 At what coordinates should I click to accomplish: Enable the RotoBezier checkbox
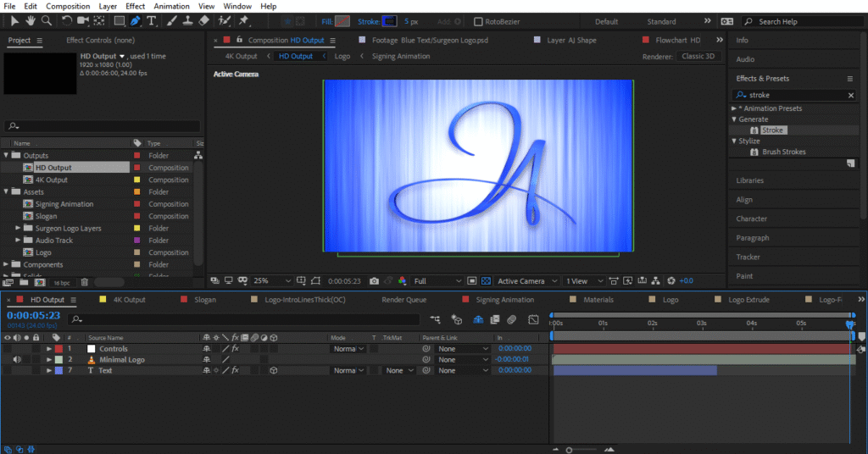click(x=478, y=21)
